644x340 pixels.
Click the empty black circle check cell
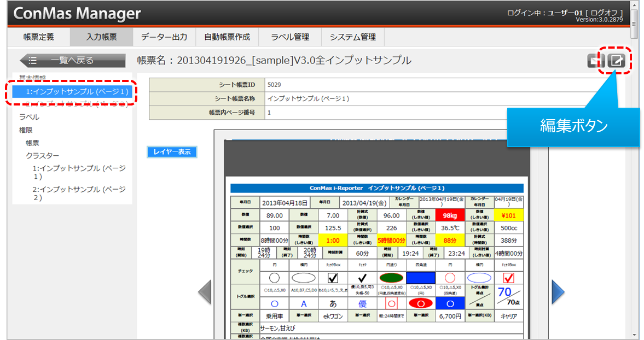pos(275,278)
